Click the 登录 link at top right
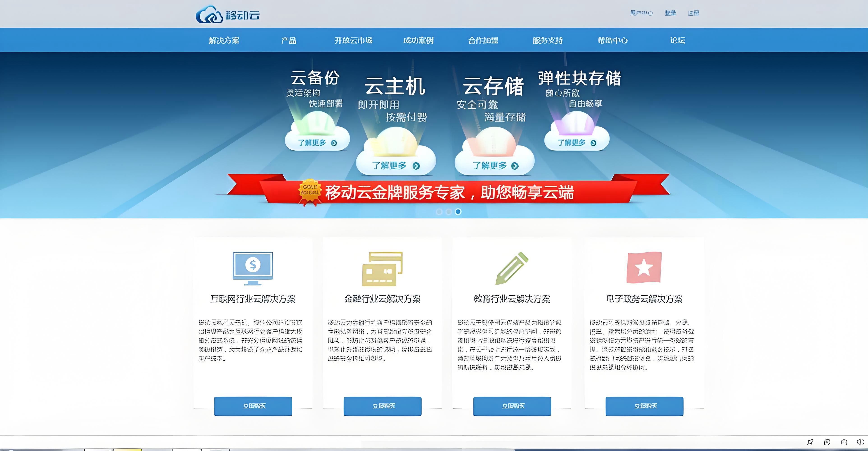 [x=670, y=13]
